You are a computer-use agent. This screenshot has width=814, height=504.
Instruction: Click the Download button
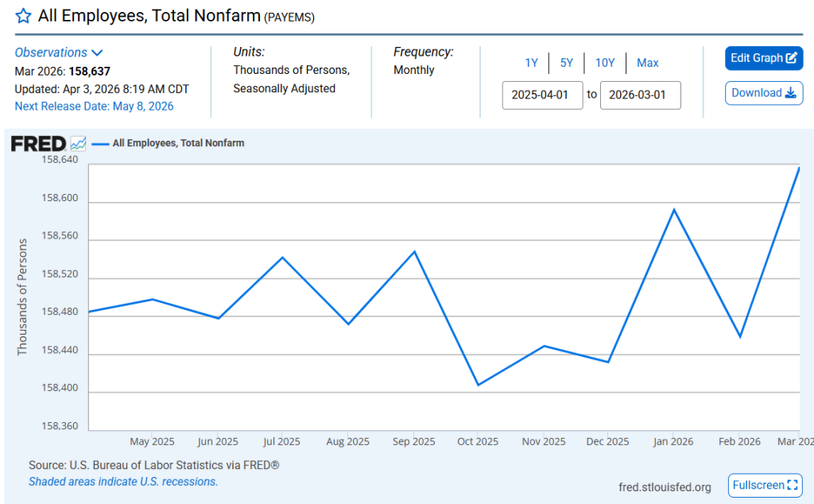click(764, 93)
